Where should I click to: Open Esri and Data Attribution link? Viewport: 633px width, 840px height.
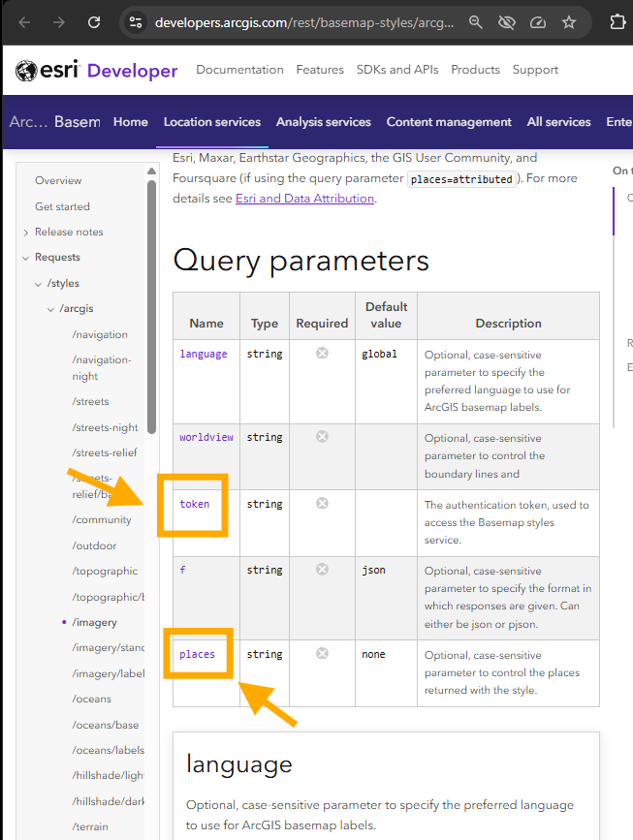tap(304, 199)
